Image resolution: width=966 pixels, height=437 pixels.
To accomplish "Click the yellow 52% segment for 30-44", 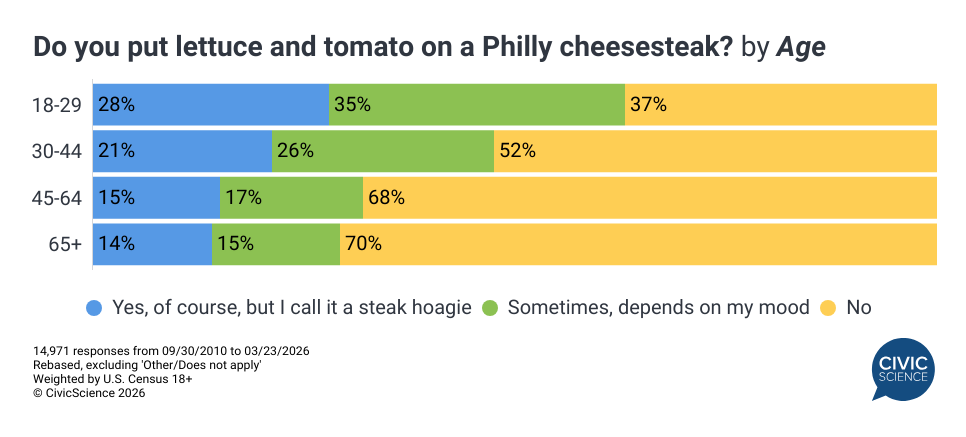I will tap(715, 152).
